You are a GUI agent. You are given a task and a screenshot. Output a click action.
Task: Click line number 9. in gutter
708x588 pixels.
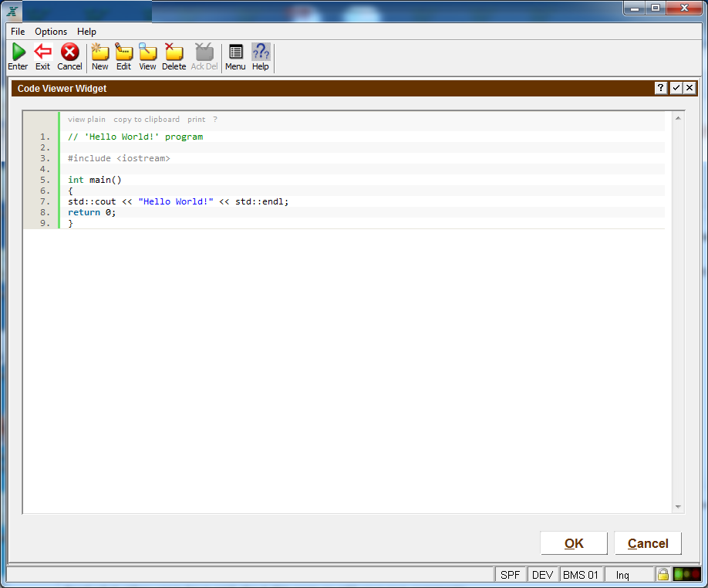pos(46,223)
